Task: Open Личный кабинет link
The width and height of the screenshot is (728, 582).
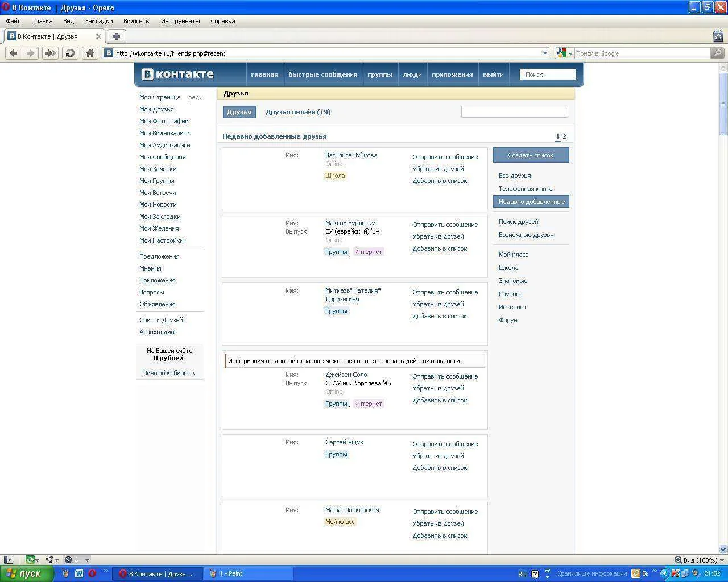Action: (x=169, y=373)
